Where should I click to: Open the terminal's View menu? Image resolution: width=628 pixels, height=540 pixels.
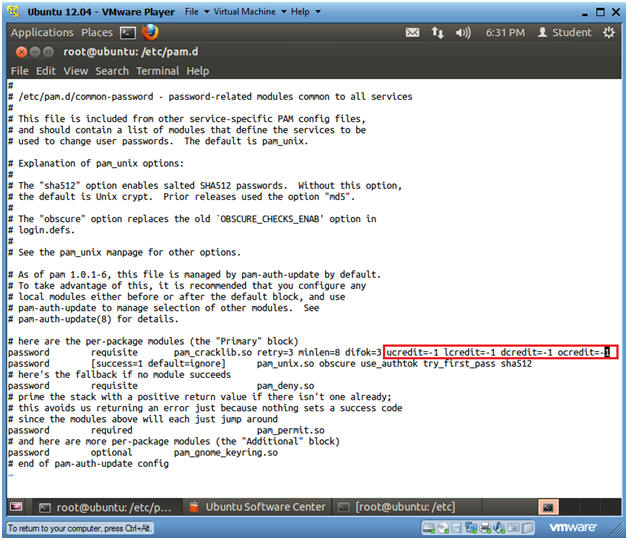(76, 71)
